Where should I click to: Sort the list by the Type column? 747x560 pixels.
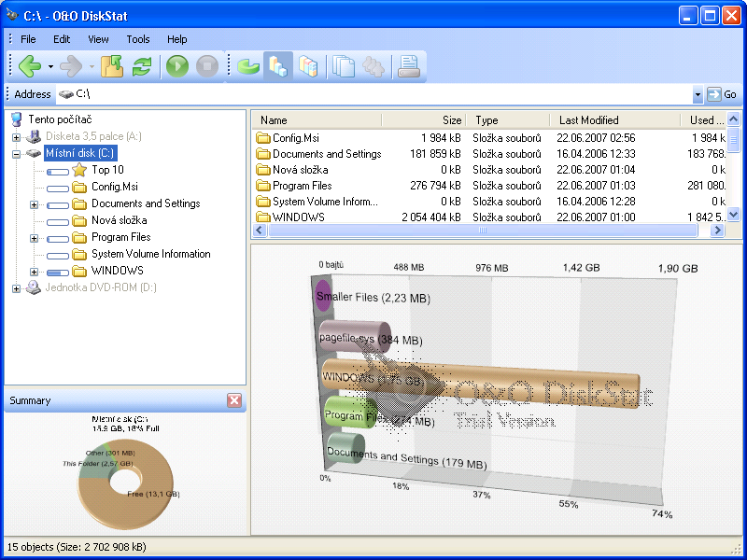click(x=508, y=120)
